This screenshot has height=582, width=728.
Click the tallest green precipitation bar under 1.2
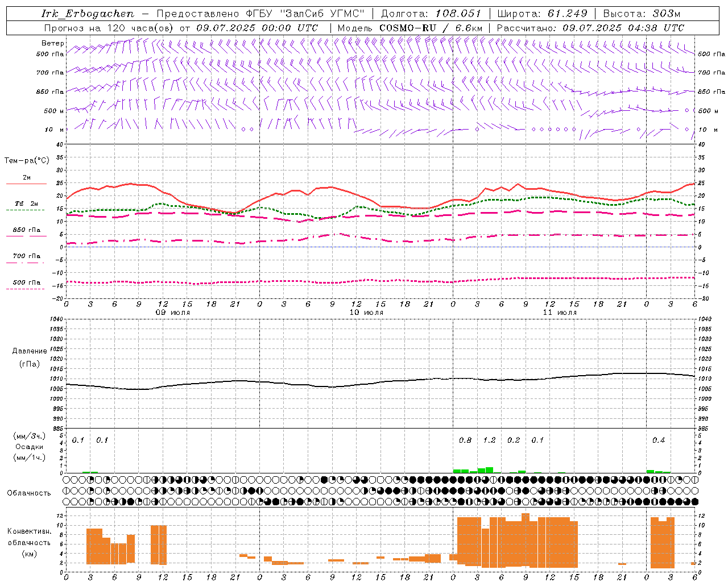489,470
